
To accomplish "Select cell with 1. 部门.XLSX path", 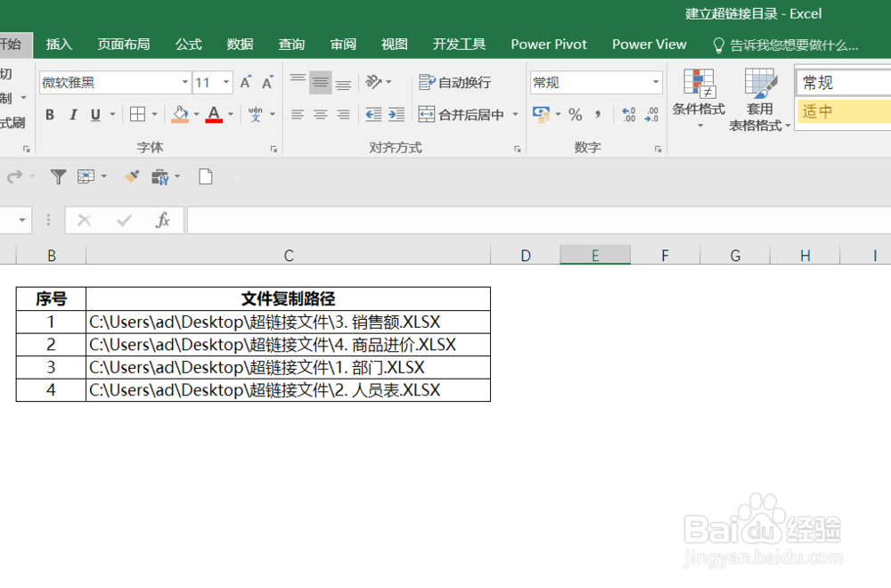I will point(288,368).
